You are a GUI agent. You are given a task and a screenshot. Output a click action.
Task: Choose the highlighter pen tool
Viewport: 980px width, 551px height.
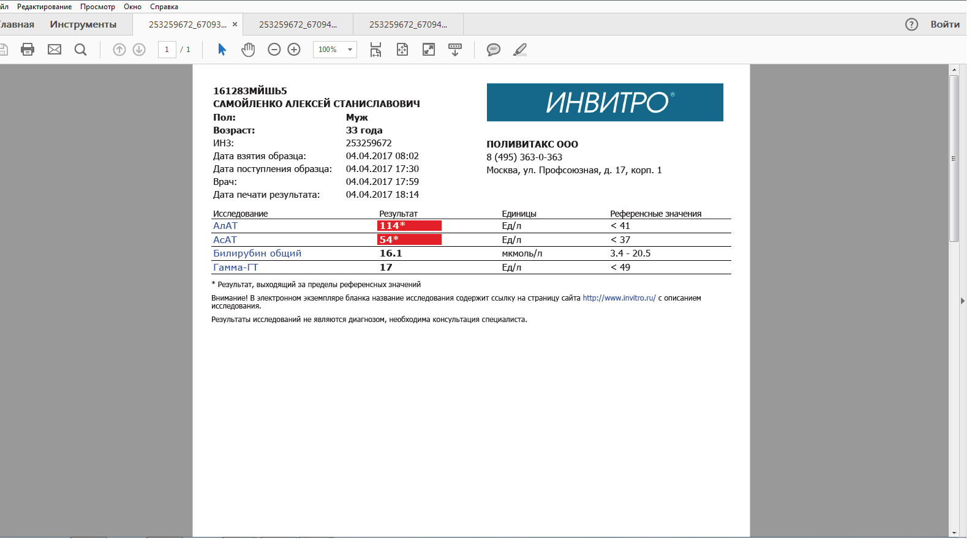coord(520,50)
